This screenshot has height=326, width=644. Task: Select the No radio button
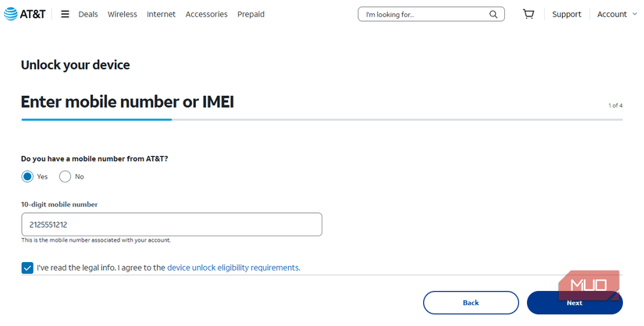(65, 176)
